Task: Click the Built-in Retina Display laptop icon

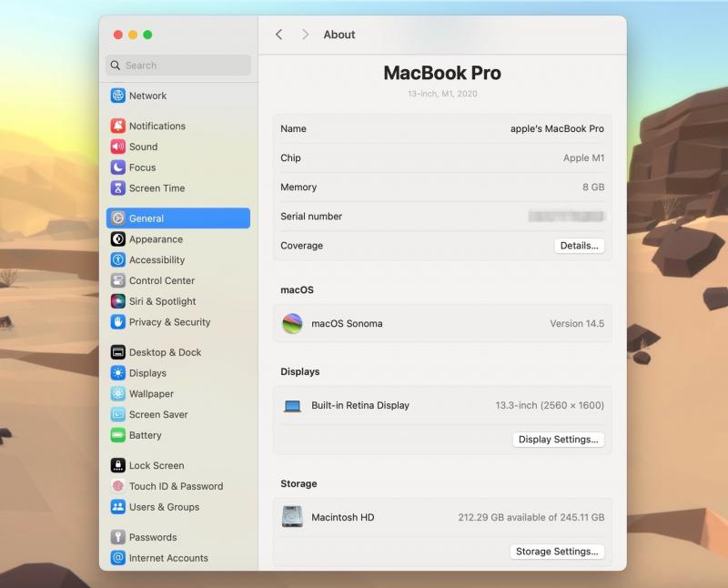Action: pyautogui.click(x=292, y=406)
